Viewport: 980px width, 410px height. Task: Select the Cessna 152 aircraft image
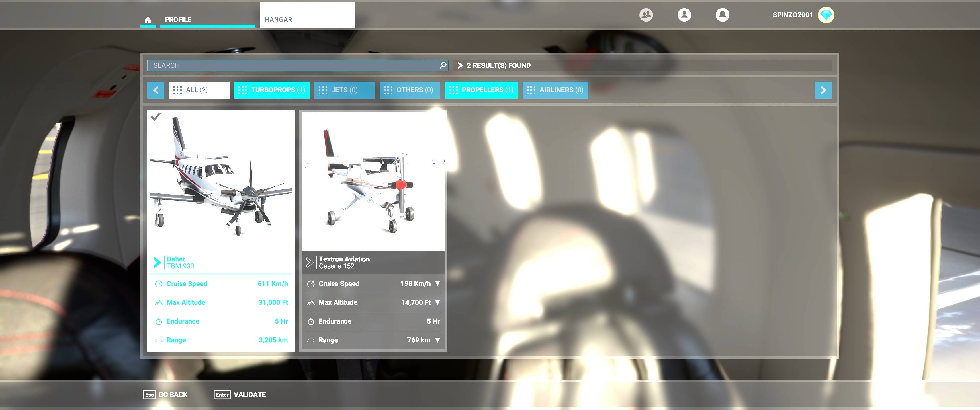373,182
